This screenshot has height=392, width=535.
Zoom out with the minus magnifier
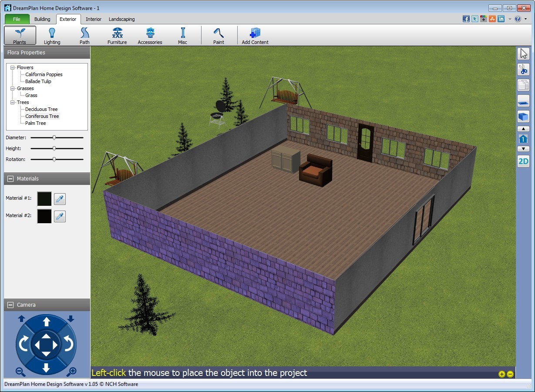(x=20, y=372)
